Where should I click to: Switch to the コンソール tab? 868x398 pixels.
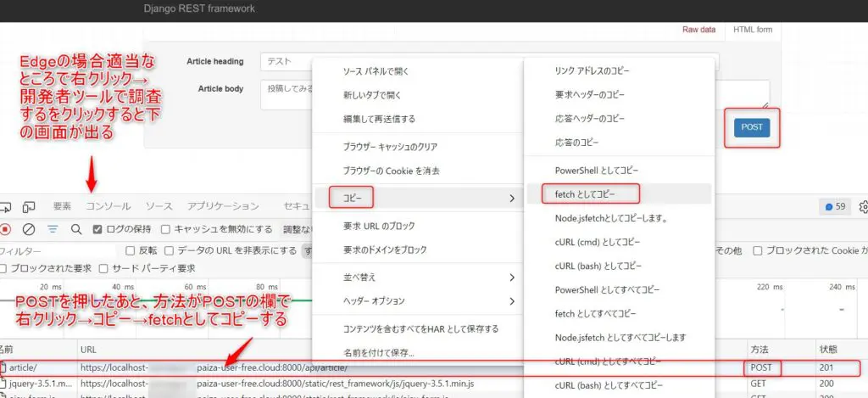pos(108,206)
